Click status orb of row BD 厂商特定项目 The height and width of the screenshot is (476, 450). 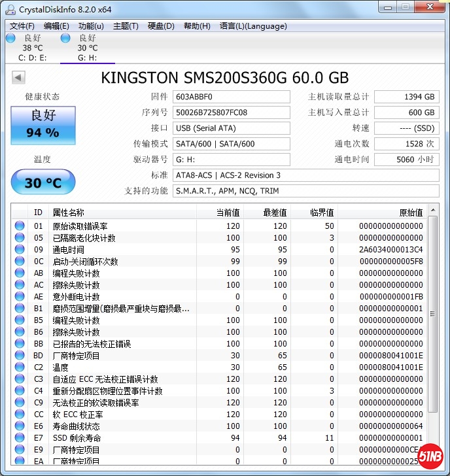[20, 356]
